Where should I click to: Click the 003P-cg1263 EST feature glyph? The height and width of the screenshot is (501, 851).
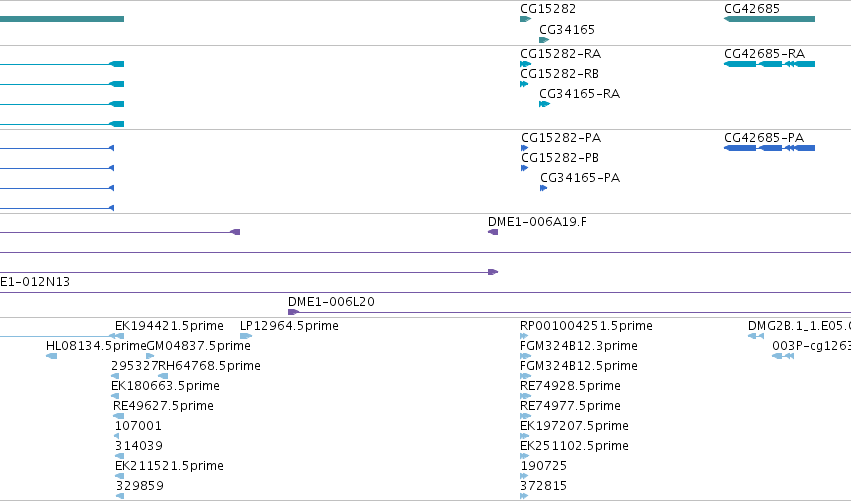pos(783,356)
